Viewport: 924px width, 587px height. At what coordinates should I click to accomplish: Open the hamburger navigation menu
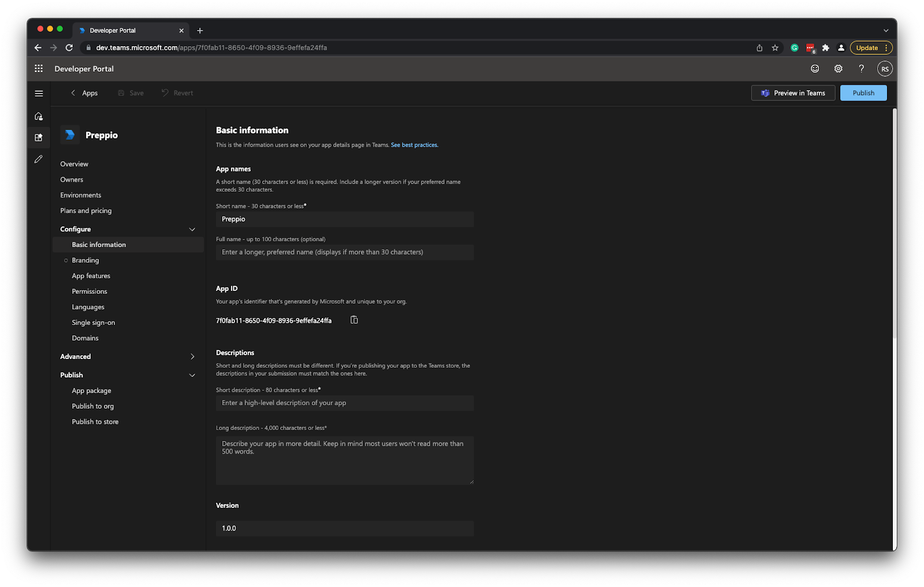click(39, 93)
